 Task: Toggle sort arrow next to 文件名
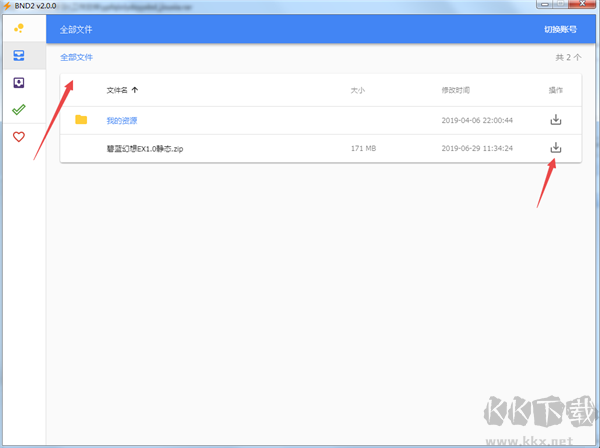135,90
